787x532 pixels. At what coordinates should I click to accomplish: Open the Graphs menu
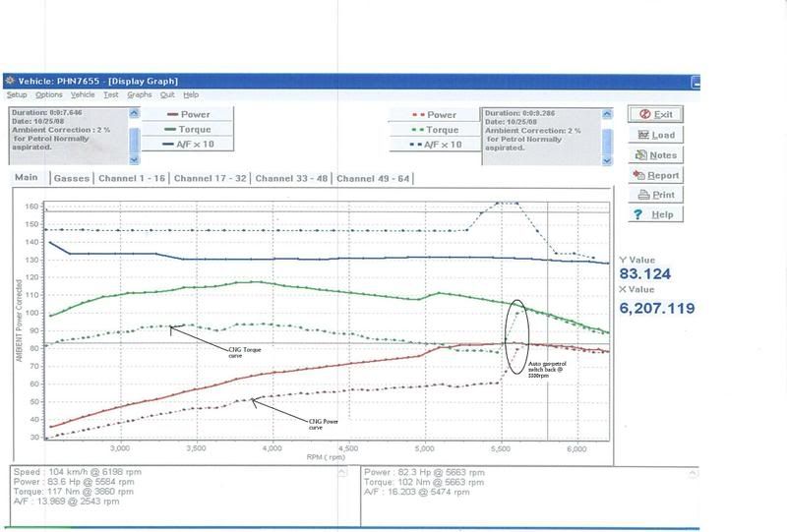tap(140, 94)
